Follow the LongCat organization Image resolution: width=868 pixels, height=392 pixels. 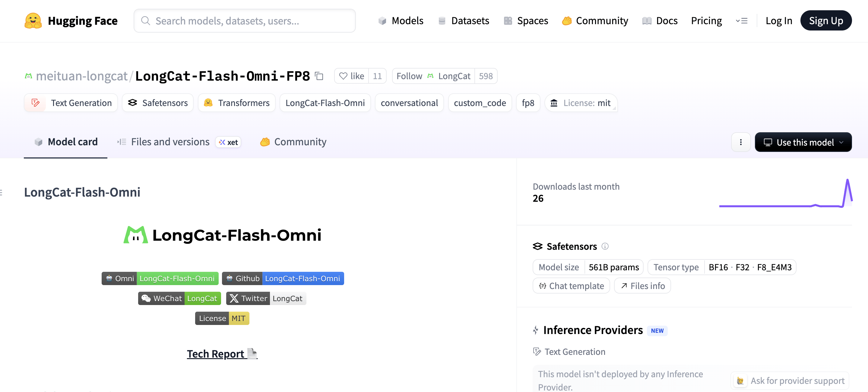433,76
